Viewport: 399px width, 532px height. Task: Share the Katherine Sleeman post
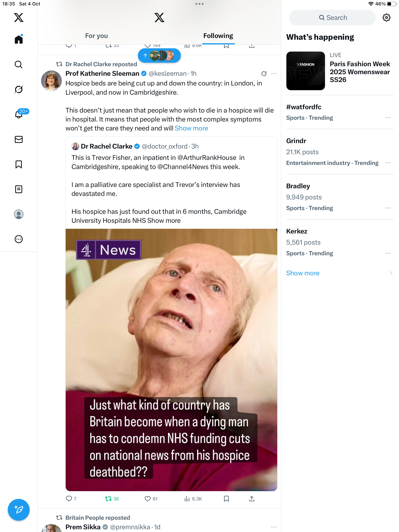pyautogui.click(x=252, y=499)
